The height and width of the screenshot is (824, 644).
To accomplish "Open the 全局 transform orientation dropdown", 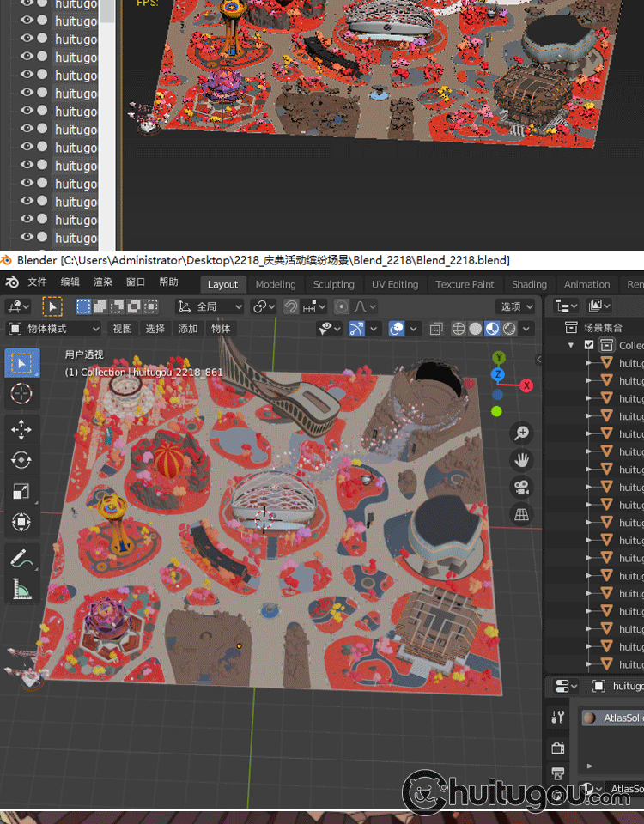I will pyautogui.click(x=210, y=306).
